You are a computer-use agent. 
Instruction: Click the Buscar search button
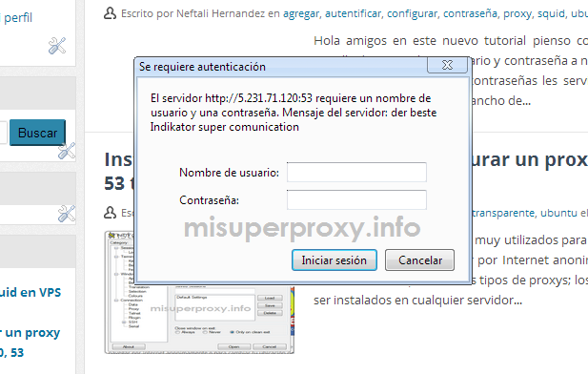[37, 133]
